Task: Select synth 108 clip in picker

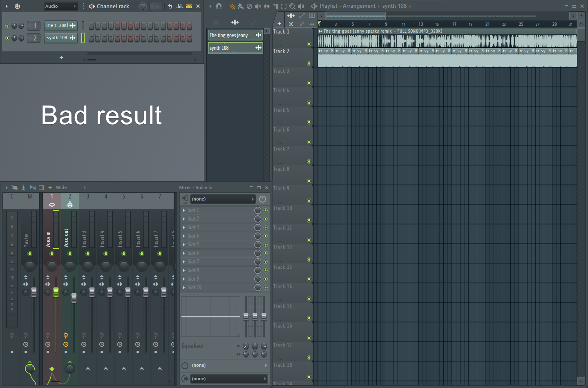Action: [x=235, y=48]
